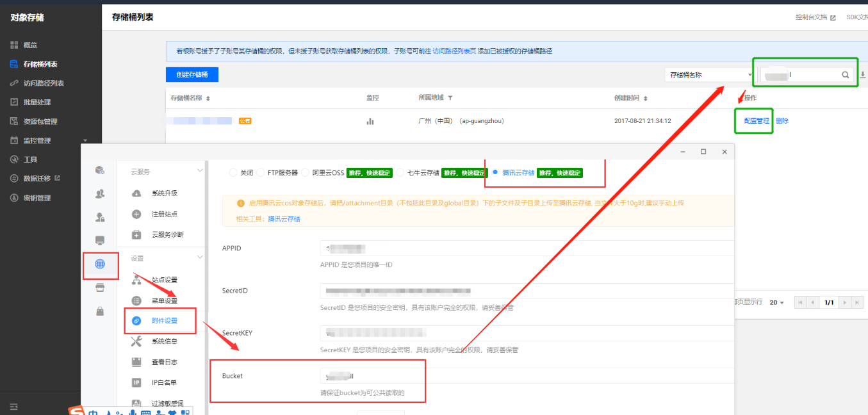Expand the 监控管理 sidebar submenu
This screenshot has width=868, height=415.
coord(85,141)
